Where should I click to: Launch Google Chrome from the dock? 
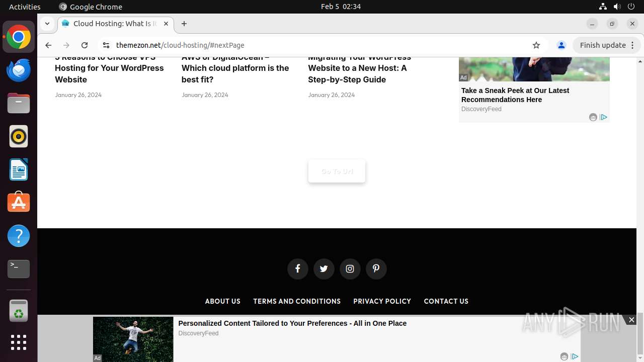[19, 37]
